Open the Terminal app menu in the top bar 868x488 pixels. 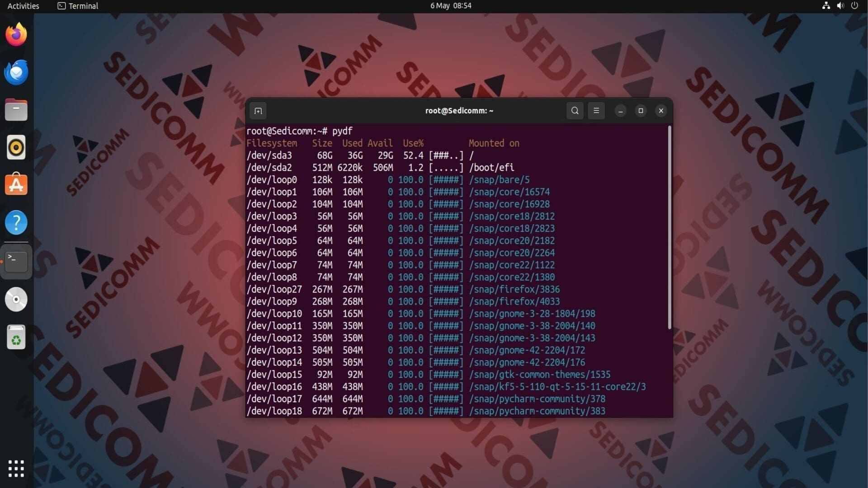click(x=78, y=6)
